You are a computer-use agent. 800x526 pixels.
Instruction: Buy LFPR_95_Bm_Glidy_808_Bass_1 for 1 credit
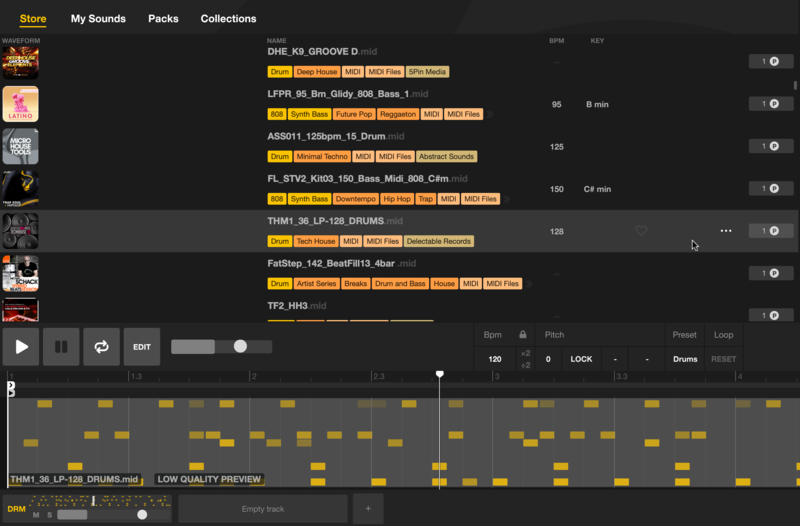(x=771, y=104)
